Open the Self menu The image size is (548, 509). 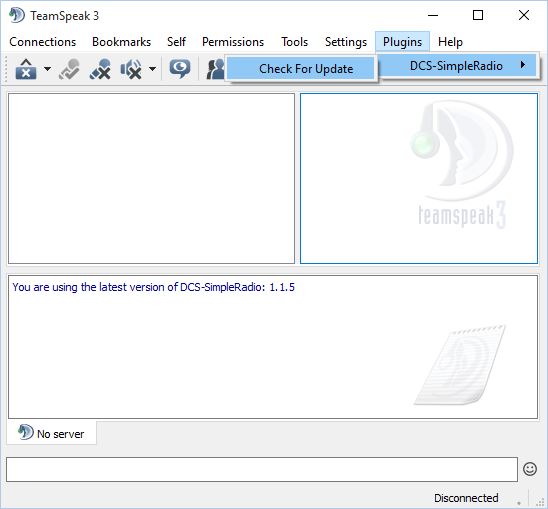click(176, 42)
